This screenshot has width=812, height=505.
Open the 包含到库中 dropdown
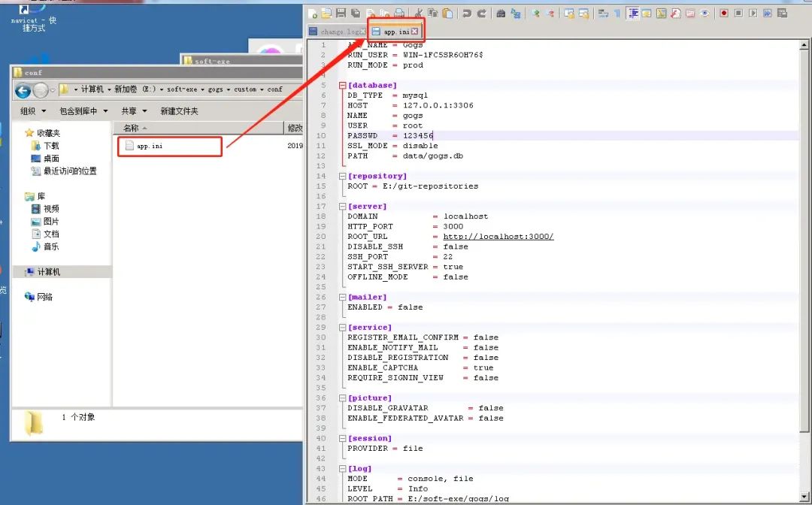(x=83, y=111)
